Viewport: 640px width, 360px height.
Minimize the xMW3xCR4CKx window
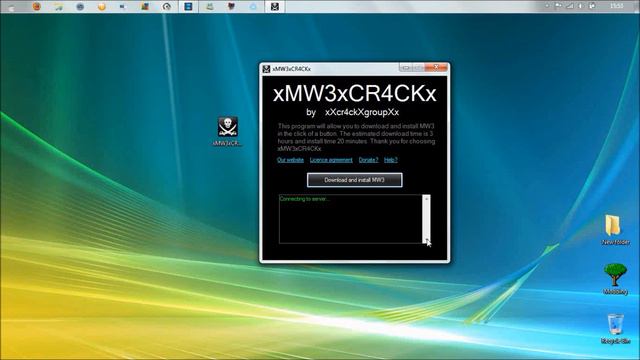[405, 68]
